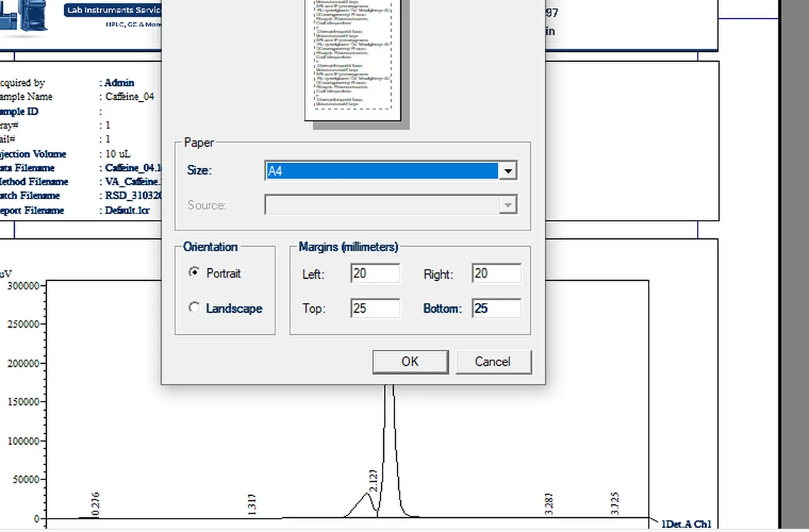The height and width of the screenshot is (532, 809).
Task: Click the Right margin input field
Action: [496, 273]
